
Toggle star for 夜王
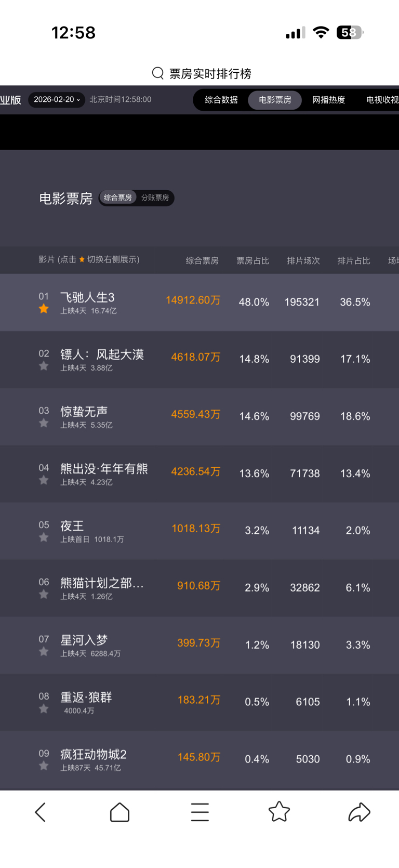(44, 538)
